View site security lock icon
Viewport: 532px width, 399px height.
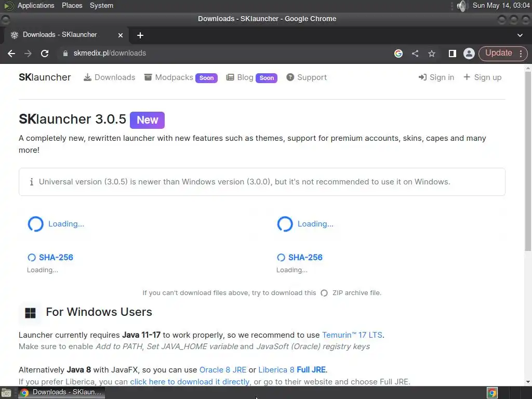coord(65,54)
